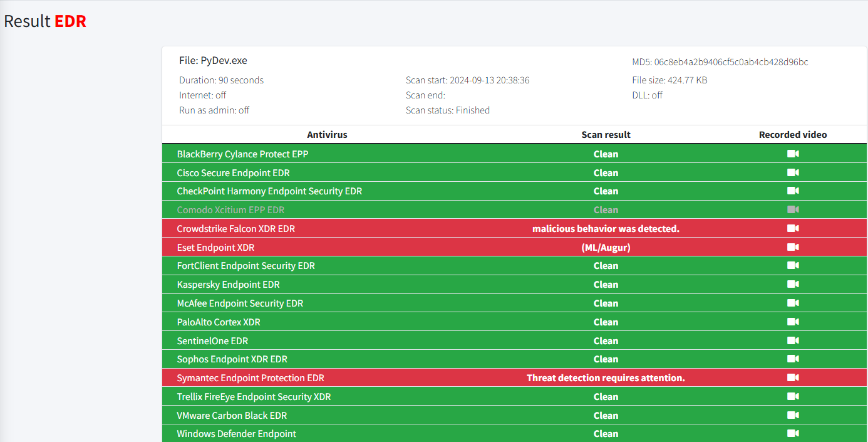
Task: Click Symantec's Threat detection requires attention result
Action: coord(606,378)
